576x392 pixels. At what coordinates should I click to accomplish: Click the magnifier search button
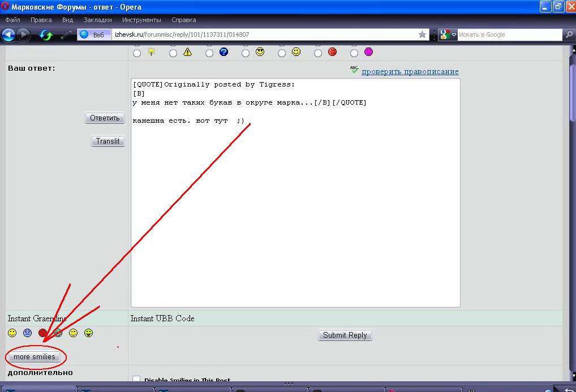tap(569, 35)
